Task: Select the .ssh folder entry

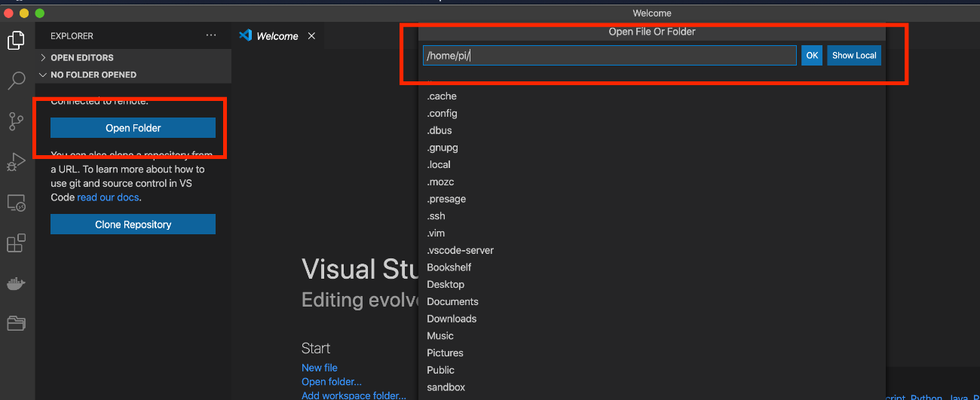Action: 652,216
